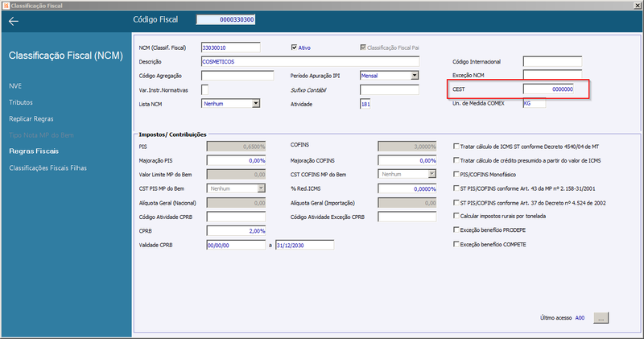The width and height of the screenshot is (644, 339).
Task: Click the Descrição field with COSMETICOS
Action: pos(310,62)
